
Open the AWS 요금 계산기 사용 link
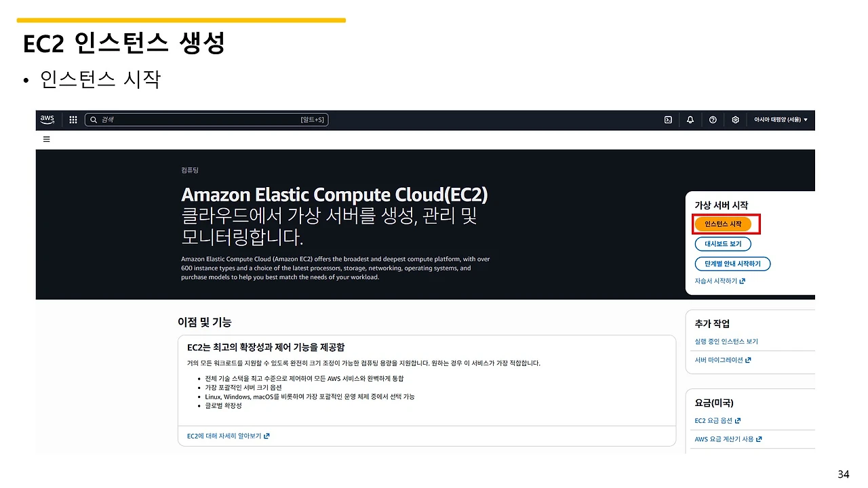[x=728, y=439]
